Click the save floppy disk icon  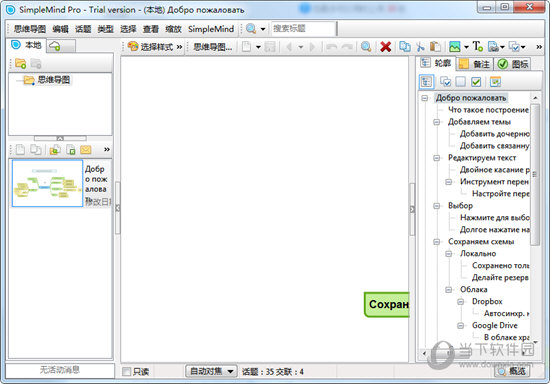[x=270, y=46]
